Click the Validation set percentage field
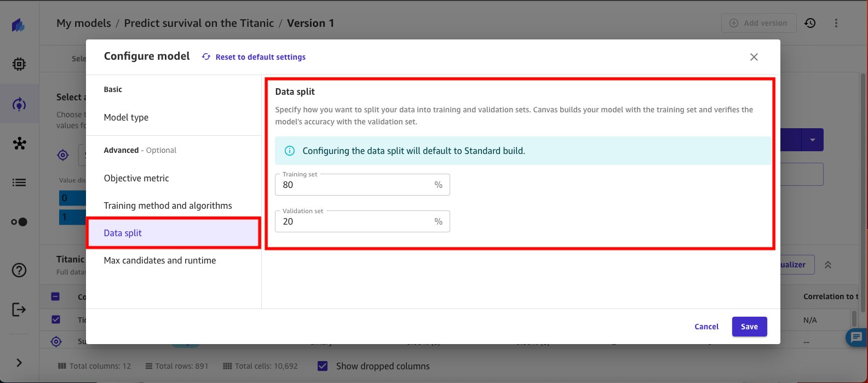The width and height of the screenshot is (868, 383). (x=363, y=221)
